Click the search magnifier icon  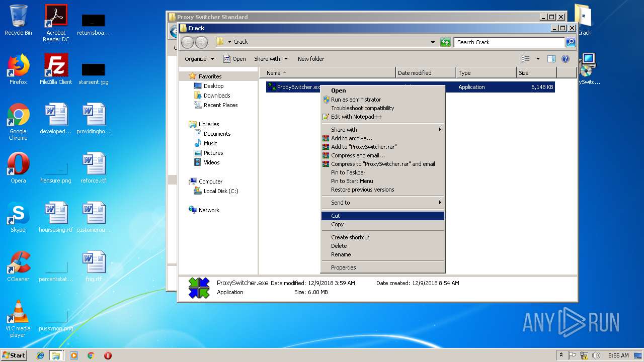571,42
